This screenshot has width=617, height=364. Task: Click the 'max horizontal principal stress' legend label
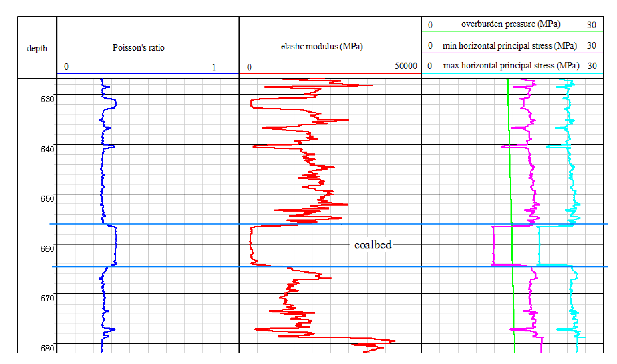(511, 66)
